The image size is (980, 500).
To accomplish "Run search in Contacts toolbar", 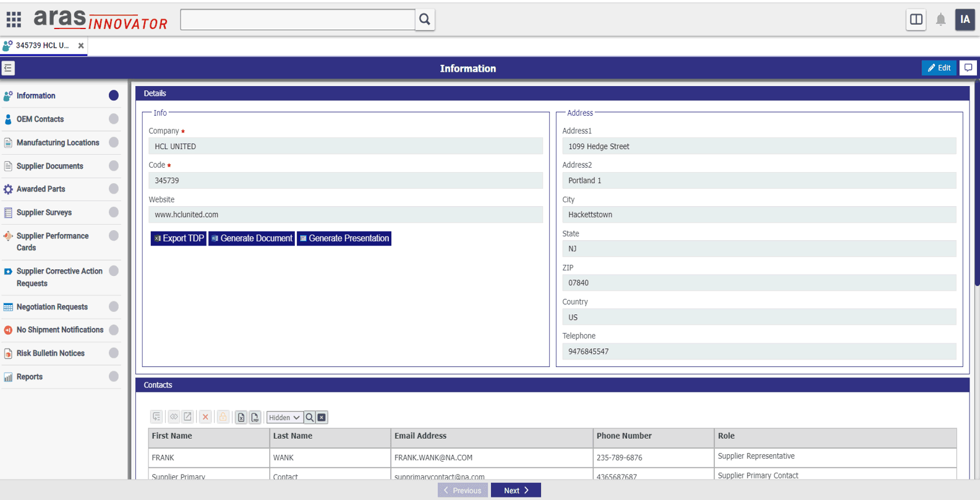I will [x=310, y=418].
